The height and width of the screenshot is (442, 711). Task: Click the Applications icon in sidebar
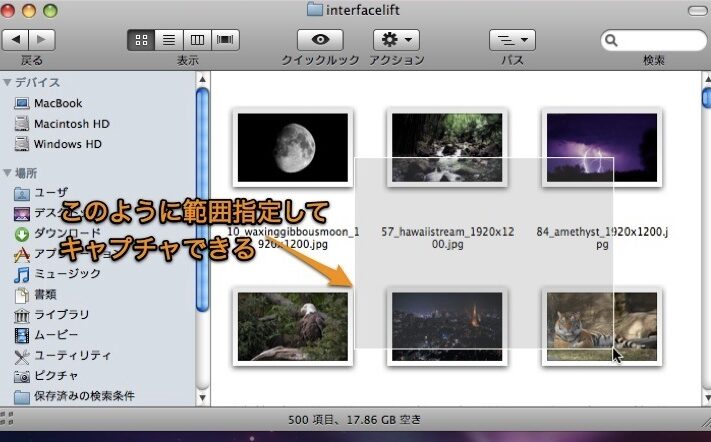pyautogui.click(x=21, y=254)
